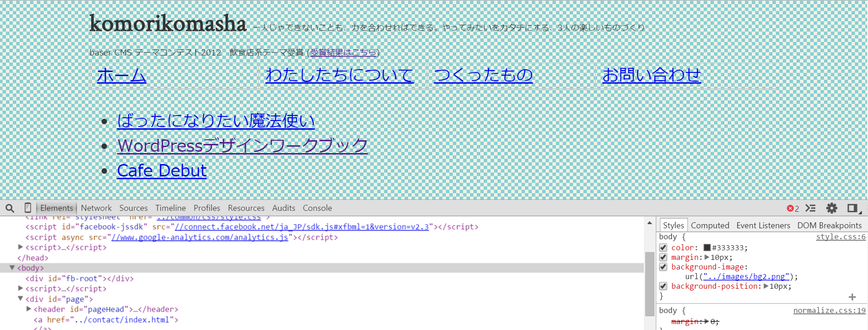The width and height of the screenshot is (868, 330).
Task: Select the div id="fb-root" element row
Action: pos(322,278)
